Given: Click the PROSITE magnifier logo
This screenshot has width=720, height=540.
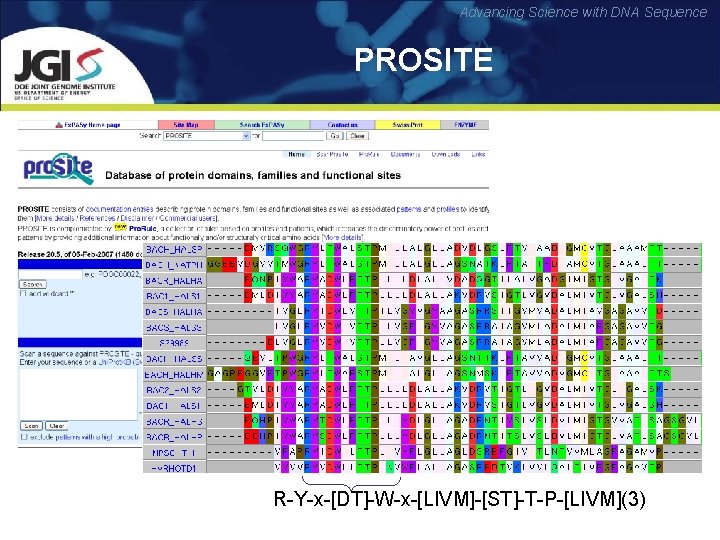Looking at the screenshot, I should click(58, 169).
